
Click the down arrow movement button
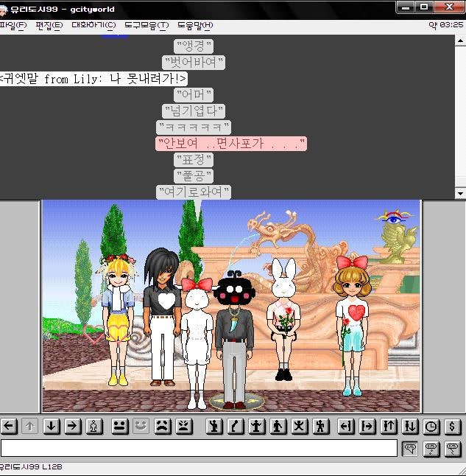(x=52, y=426)
